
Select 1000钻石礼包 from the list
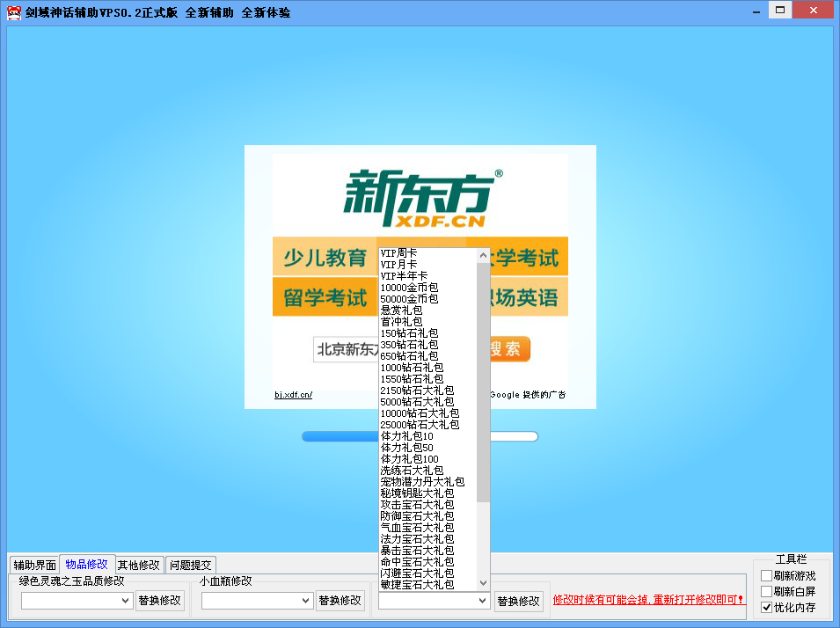[427, 368]
